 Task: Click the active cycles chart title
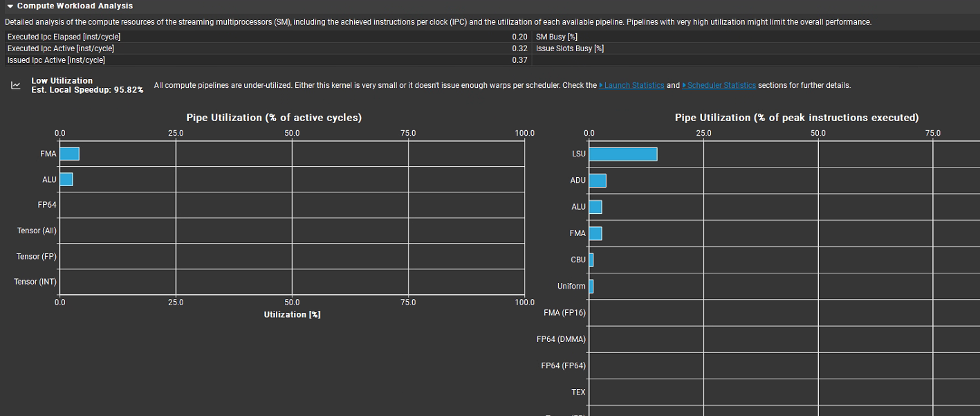[274, 118]
